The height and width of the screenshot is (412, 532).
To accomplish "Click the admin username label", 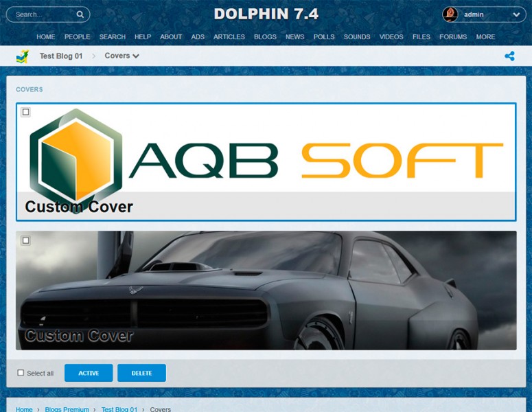I will coord(474,14).
